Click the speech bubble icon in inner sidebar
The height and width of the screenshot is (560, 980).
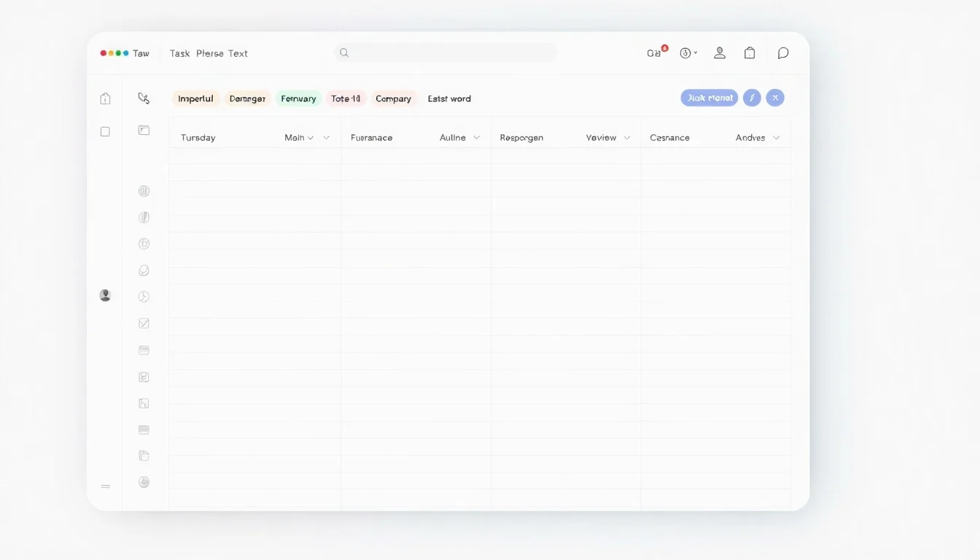[144, 271]
